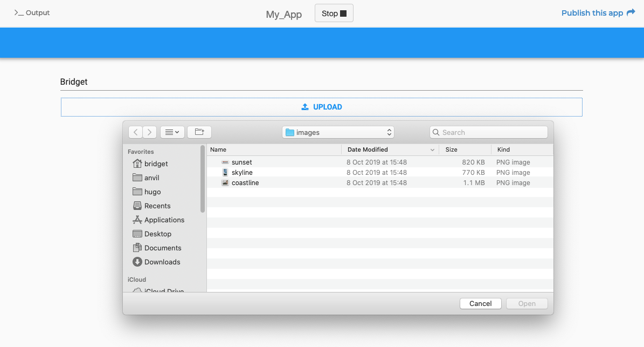Click the back navigation arrow

click(135, 132)
